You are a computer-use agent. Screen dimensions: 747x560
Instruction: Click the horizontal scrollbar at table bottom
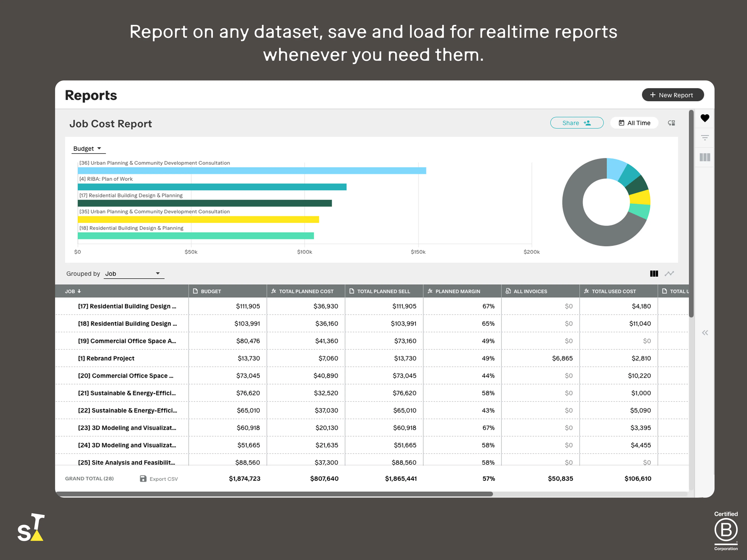[x=274, y=494]
